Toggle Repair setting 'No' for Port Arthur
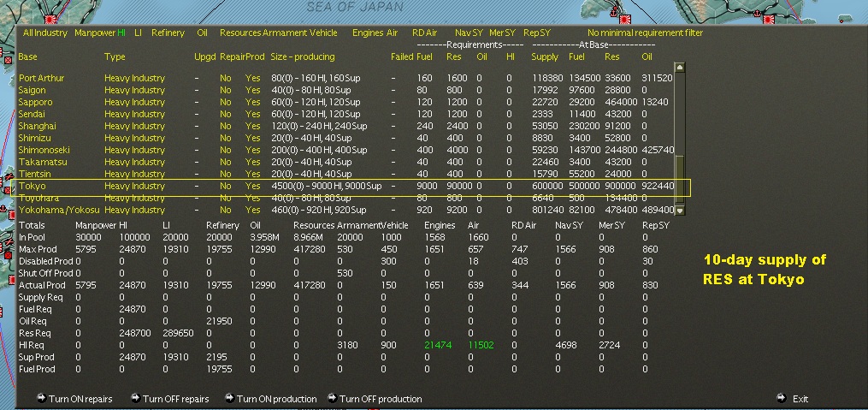This screenshot has width=868, height=410. point(225,78)
